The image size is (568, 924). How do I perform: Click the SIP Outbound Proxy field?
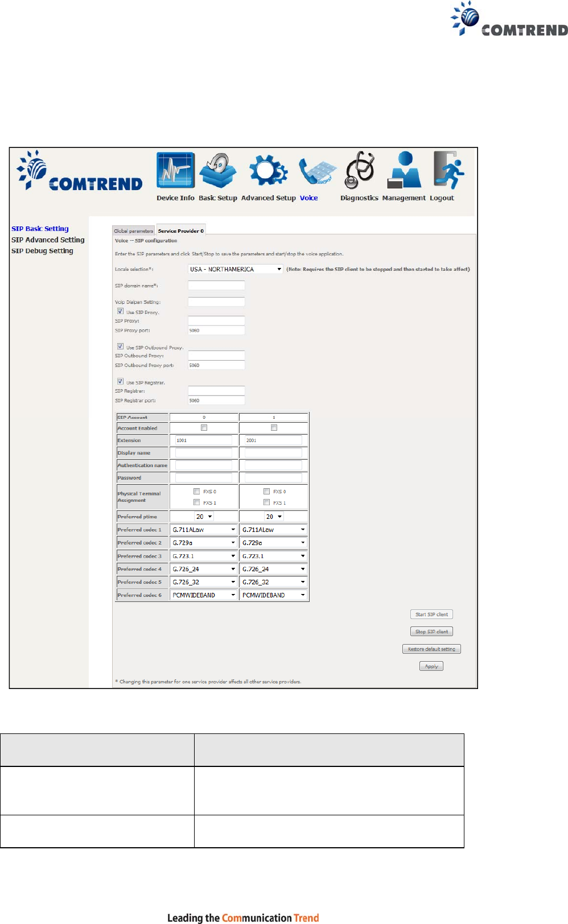pyautogui.click(x=216, y=356)
